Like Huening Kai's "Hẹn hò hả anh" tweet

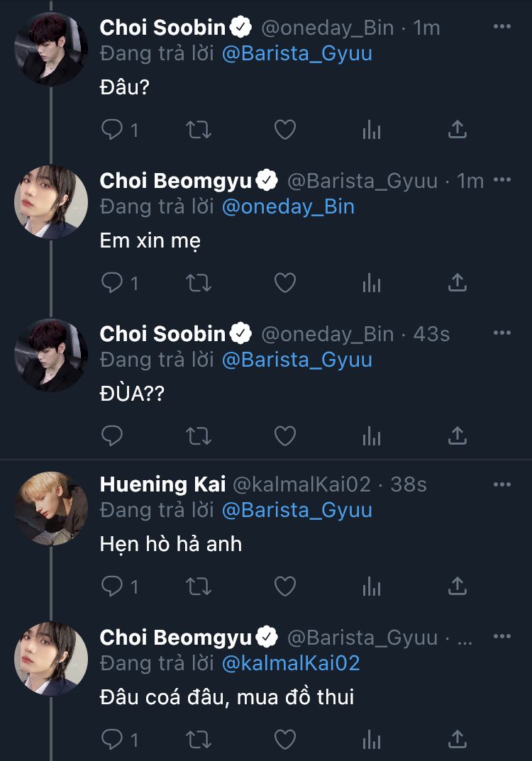[x=284, y=587]
